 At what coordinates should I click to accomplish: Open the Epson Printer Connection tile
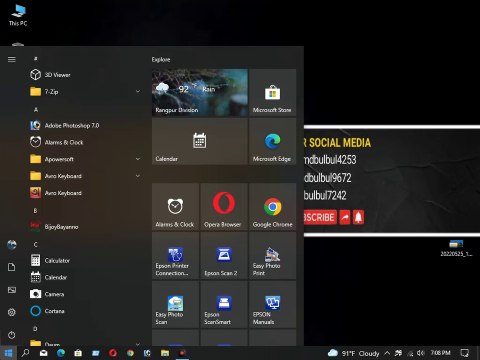(175, 256)
